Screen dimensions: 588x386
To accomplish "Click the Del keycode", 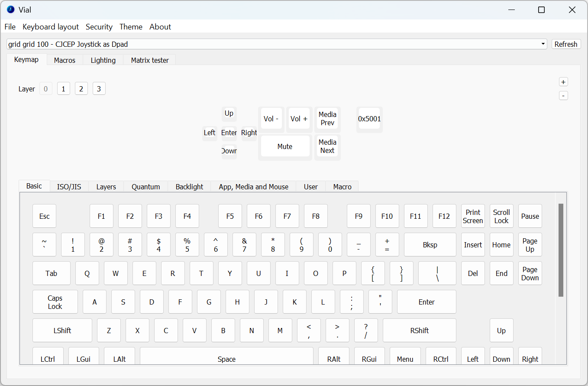I will [x=473, y=273].
